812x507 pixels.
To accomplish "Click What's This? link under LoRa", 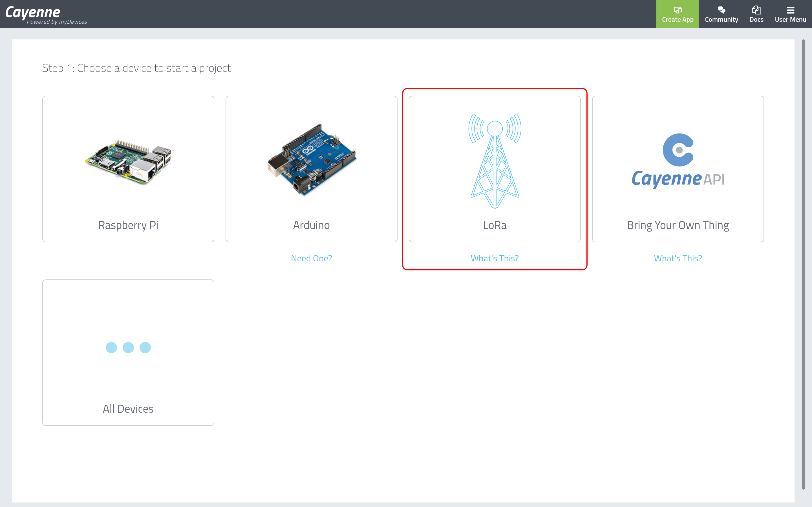I will [495, 258].
